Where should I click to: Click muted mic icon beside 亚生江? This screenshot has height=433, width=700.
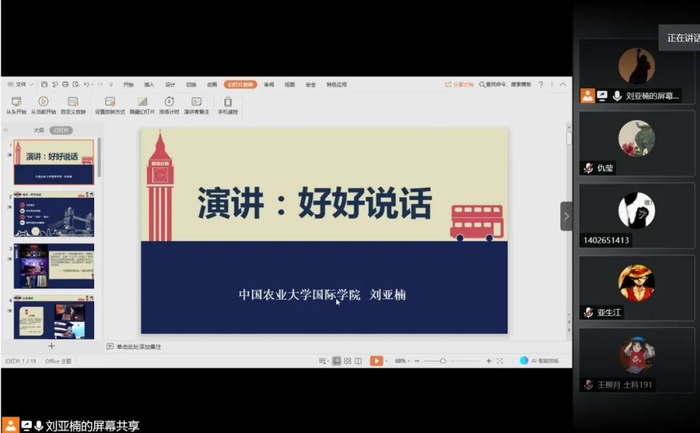point(588,312)
